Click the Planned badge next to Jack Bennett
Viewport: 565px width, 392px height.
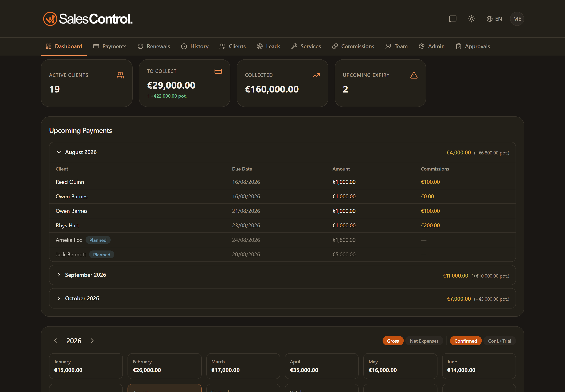[x=102, y=254]
